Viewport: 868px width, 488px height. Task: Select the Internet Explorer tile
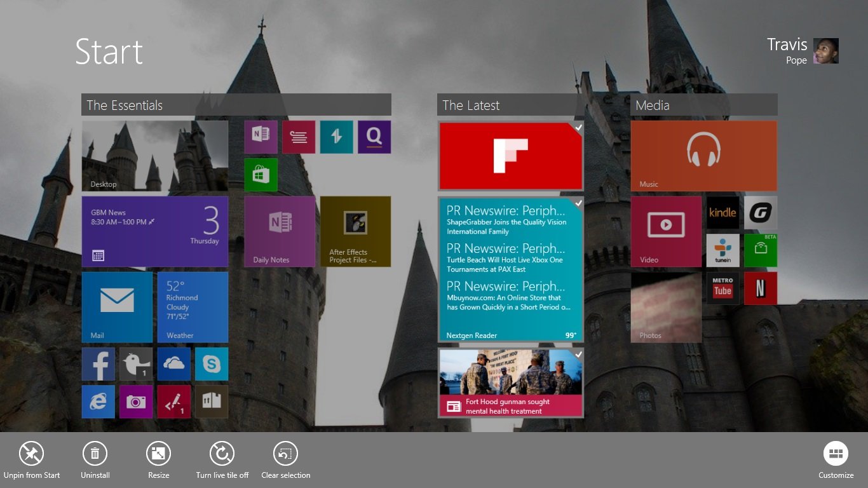tap(98, 402)
